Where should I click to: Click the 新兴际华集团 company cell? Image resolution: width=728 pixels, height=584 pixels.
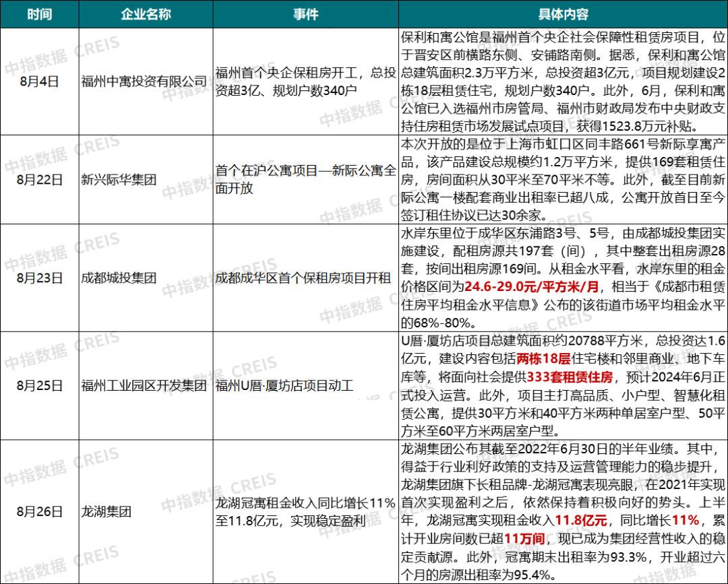pos(146,180)
